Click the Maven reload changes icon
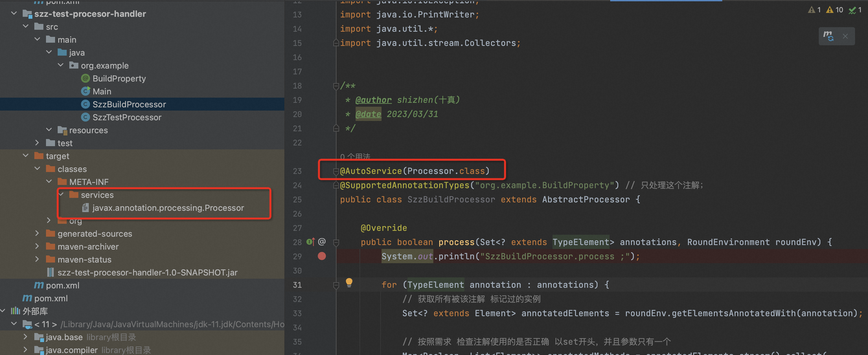Image resolution: width=868 pixels, height=355 pixels. pyautogui.click(x=828, y=36)
